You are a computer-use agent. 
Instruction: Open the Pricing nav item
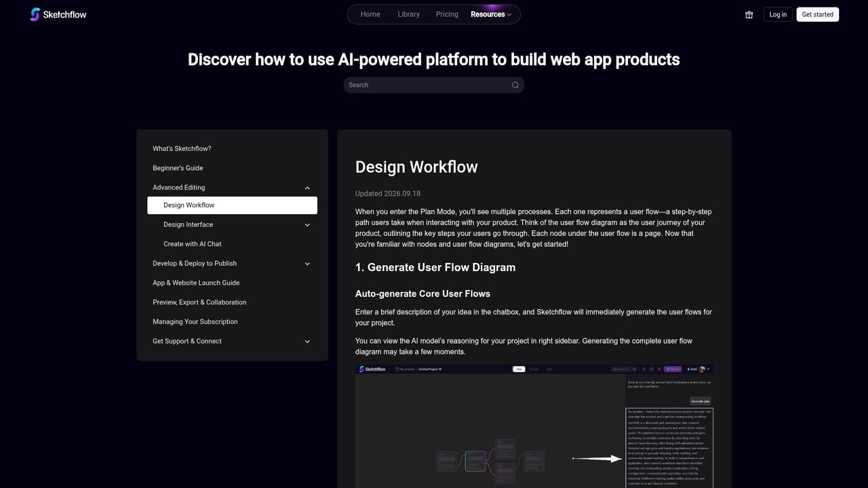(447, 14)
